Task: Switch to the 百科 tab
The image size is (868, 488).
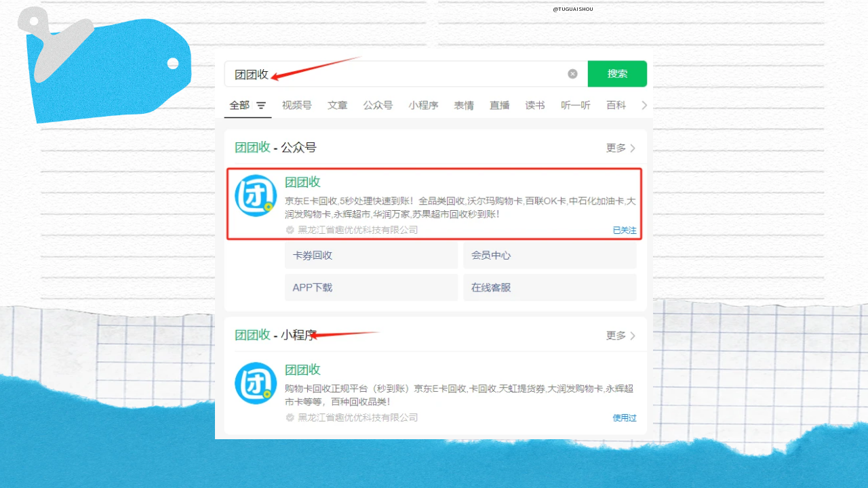Action: tap(616, 106)
